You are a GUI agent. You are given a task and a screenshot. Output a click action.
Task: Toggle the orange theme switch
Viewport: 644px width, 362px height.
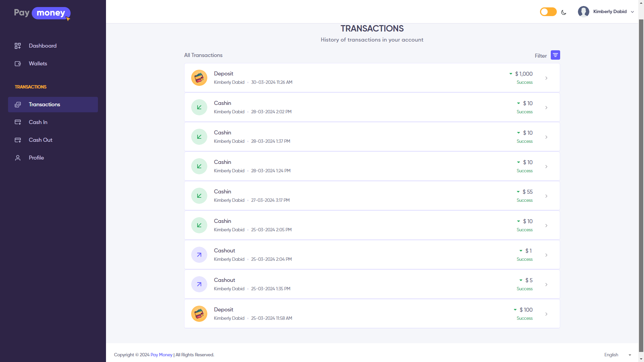pos(548,12)
